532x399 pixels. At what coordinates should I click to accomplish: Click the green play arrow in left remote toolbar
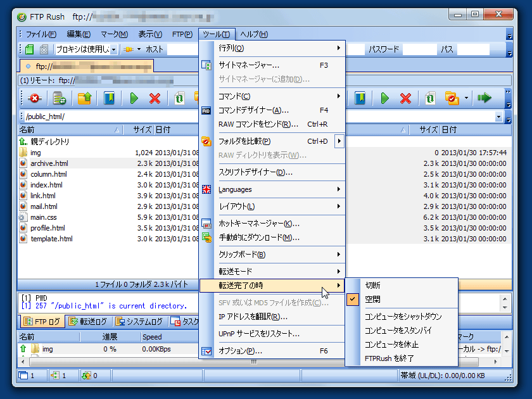(x=134, y=98)
